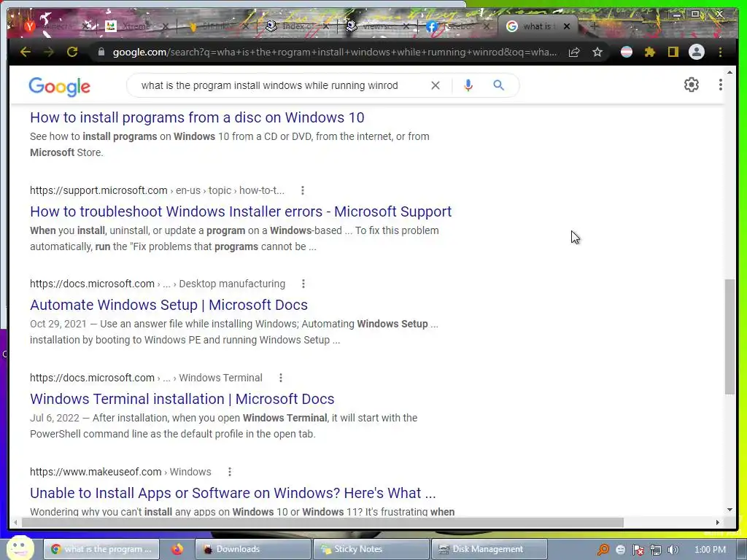This screenshot has height=560, width=747.
Task: Open the profile avatar in Chrome toolbar
Action: [697, 52]
